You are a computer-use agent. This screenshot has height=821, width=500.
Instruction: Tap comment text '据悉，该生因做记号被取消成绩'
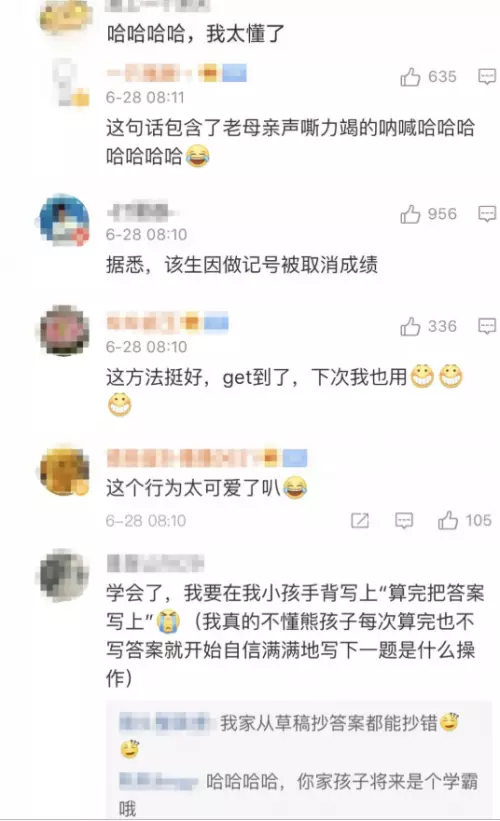tap(241, 265)
